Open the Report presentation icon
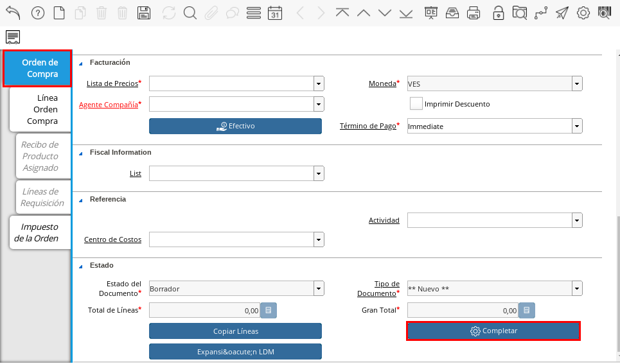 (431, 13)
